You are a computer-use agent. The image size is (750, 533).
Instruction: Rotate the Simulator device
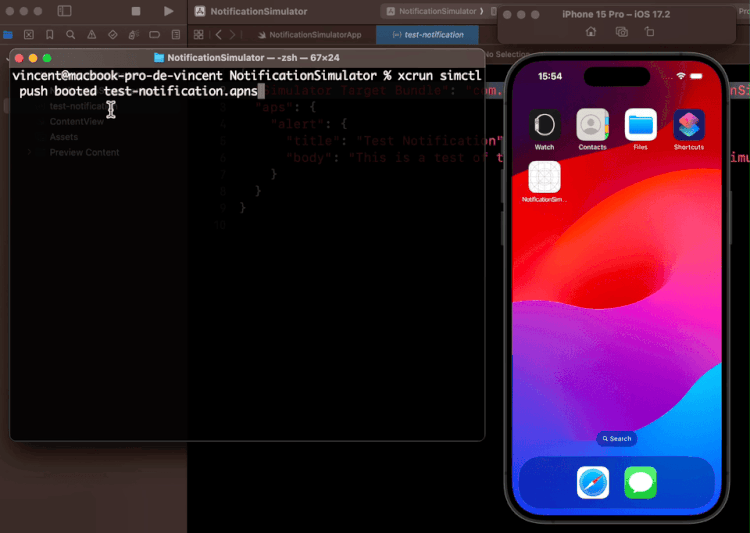649,32
